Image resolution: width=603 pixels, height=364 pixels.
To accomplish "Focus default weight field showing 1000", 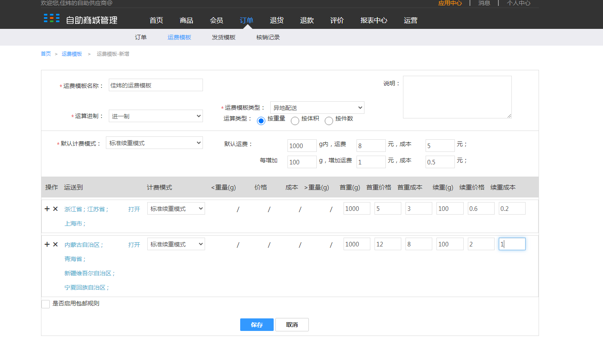I will (x=302, y=146).
